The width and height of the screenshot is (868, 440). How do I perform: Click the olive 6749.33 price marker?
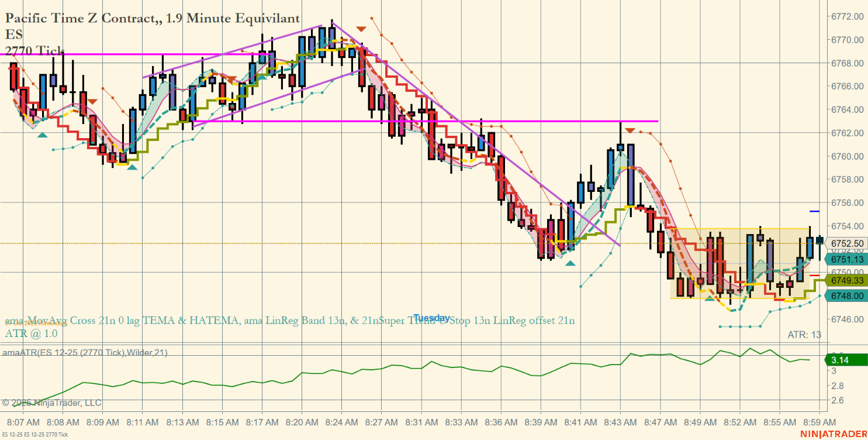[x=845, y=281]
